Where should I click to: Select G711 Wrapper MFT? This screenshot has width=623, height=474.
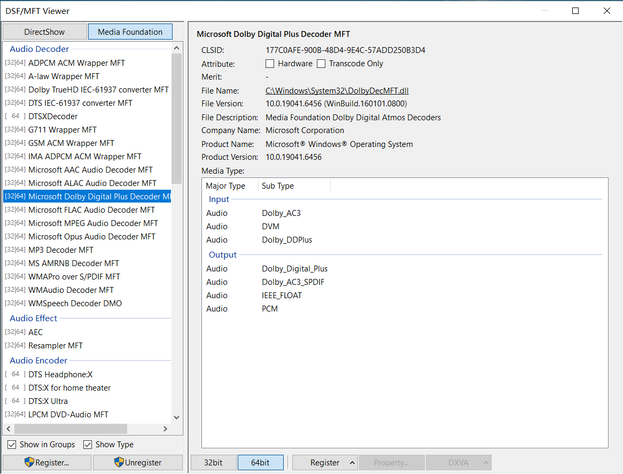point(87,130)
